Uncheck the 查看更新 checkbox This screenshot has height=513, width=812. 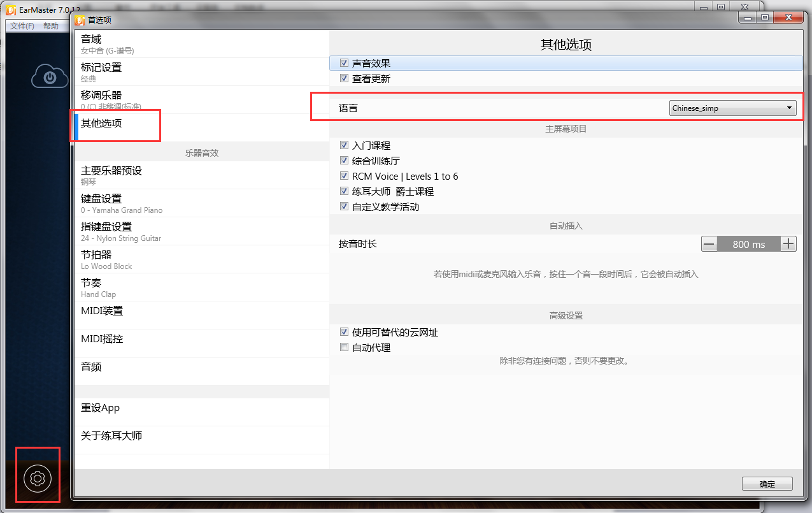(x=345, y=79)
